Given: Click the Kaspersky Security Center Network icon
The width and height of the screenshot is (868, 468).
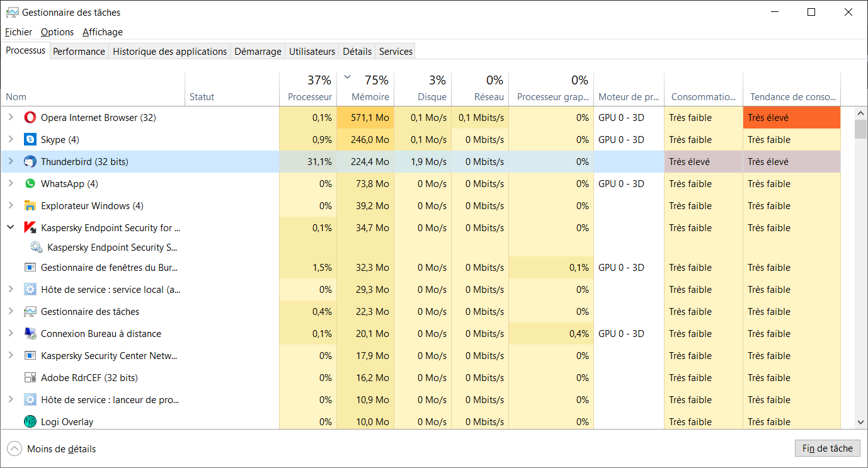Looking at the screenshot, I should click(30, 356).
